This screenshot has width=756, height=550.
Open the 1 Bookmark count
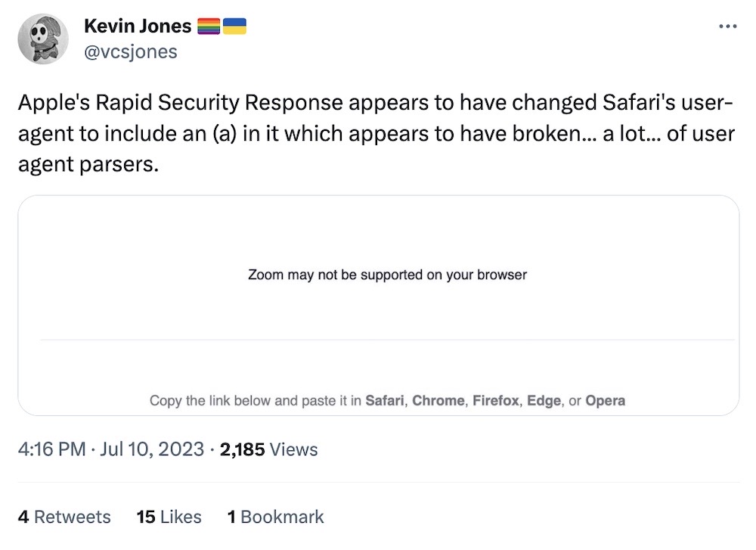pyautogui.click(x=275, y=517)
